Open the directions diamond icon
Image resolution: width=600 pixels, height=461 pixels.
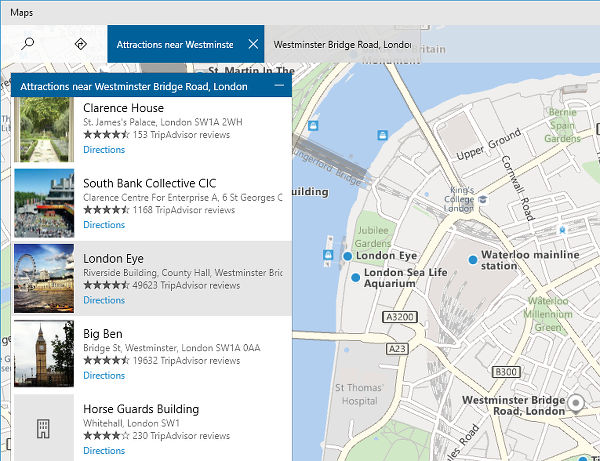point(80,44)
